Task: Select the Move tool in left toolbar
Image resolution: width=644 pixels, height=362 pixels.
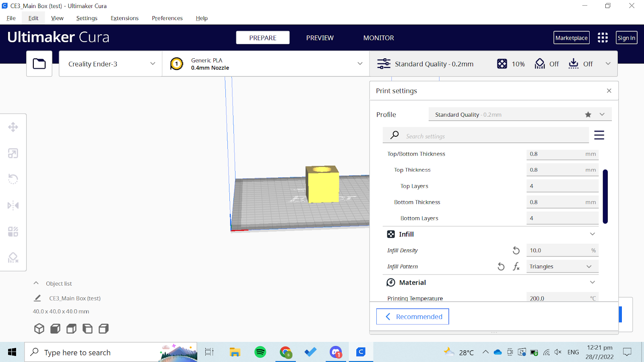Action: pos(13,127)
